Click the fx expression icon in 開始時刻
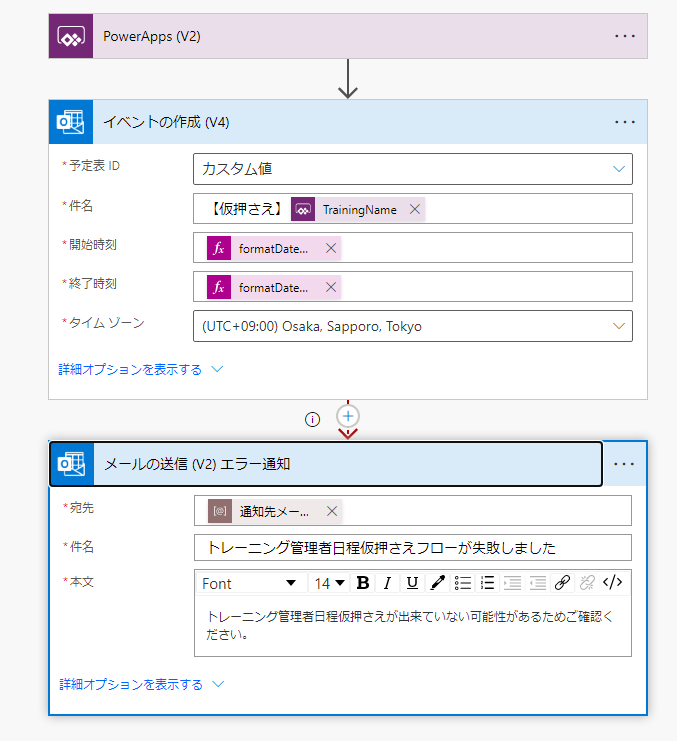 point(219,248)
